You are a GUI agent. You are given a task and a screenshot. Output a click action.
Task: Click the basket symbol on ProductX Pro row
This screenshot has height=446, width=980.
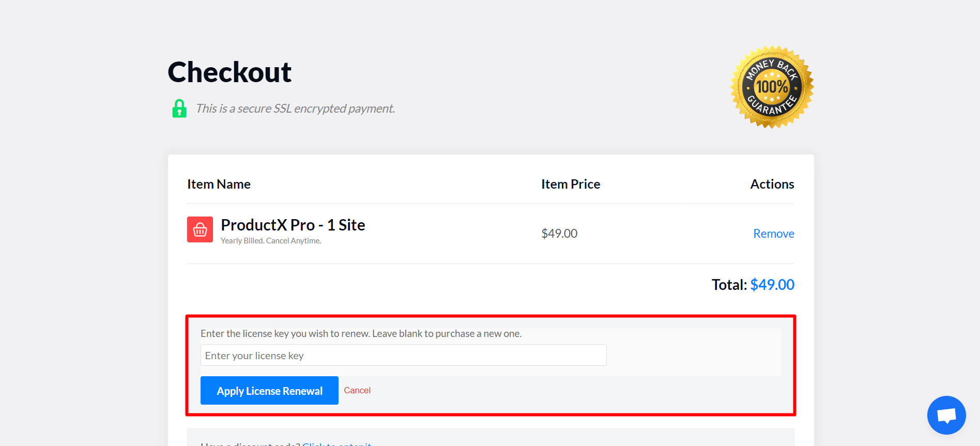point(200,229)
